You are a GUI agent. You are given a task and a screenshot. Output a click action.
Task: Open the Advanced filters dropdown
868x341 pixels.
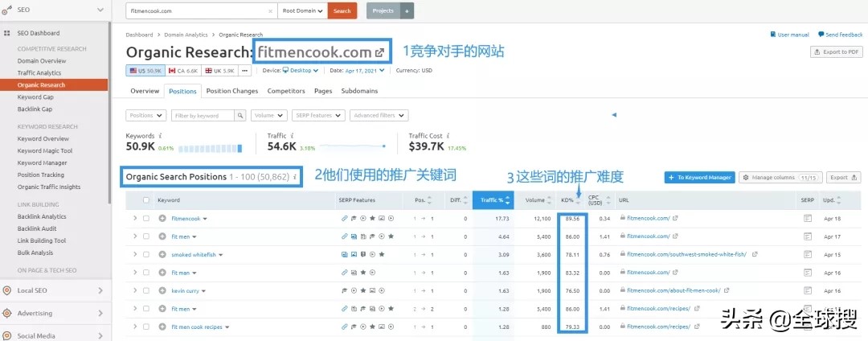click(x=379, y=116)
